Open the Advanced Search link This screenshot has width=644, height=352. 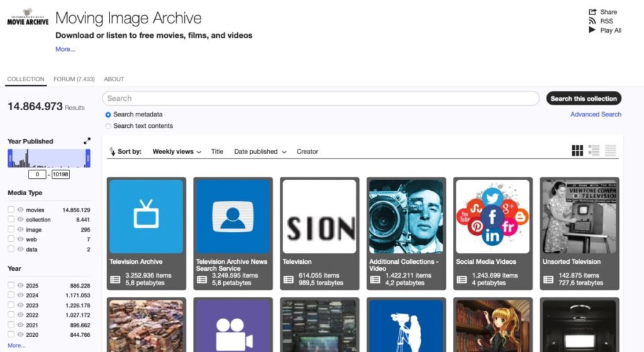596,115
